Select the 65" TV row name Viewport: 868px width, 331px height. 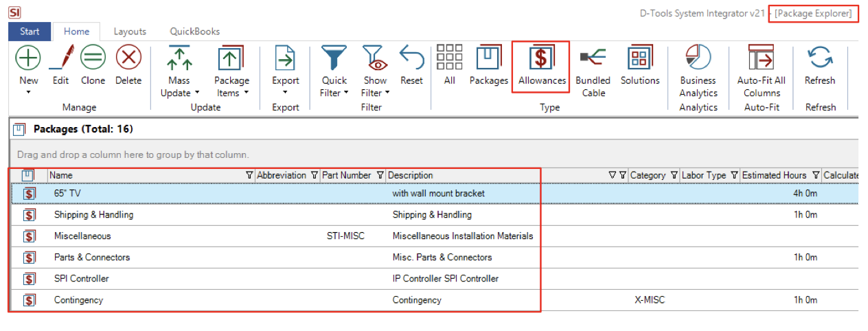67,194
